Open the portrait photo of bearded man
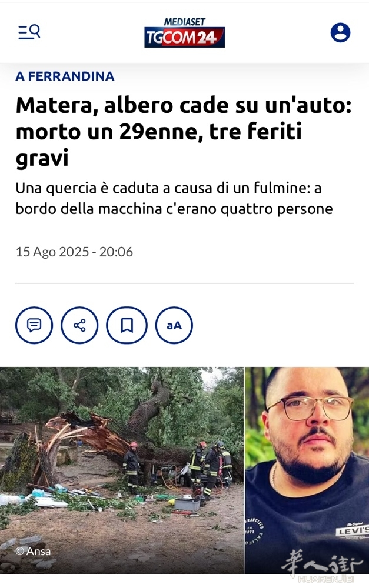Screen dimensions: 369x588 tap(307, 470)
